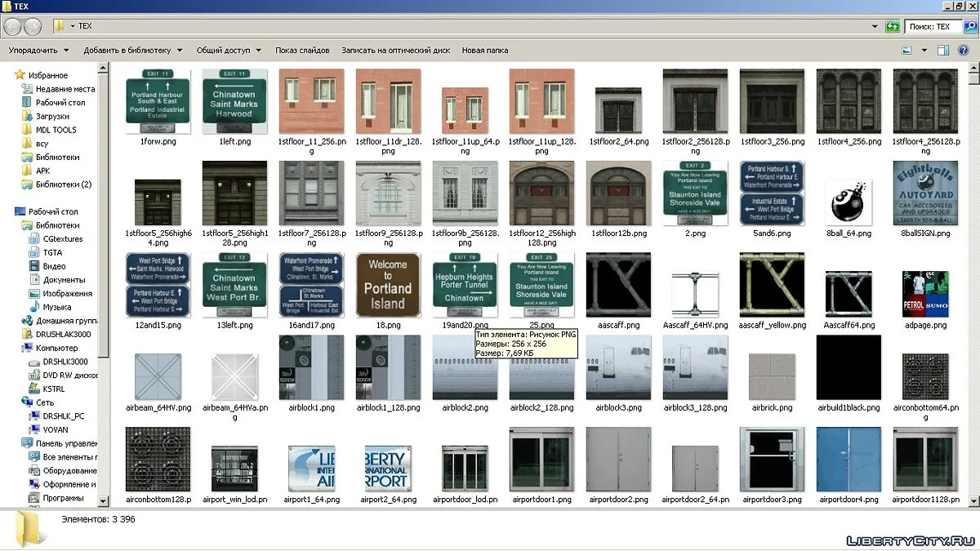The image size is (980, 551).
Task: Select the 8ball_64.png bomb thumbnail
Action: [x=849, y=200]
